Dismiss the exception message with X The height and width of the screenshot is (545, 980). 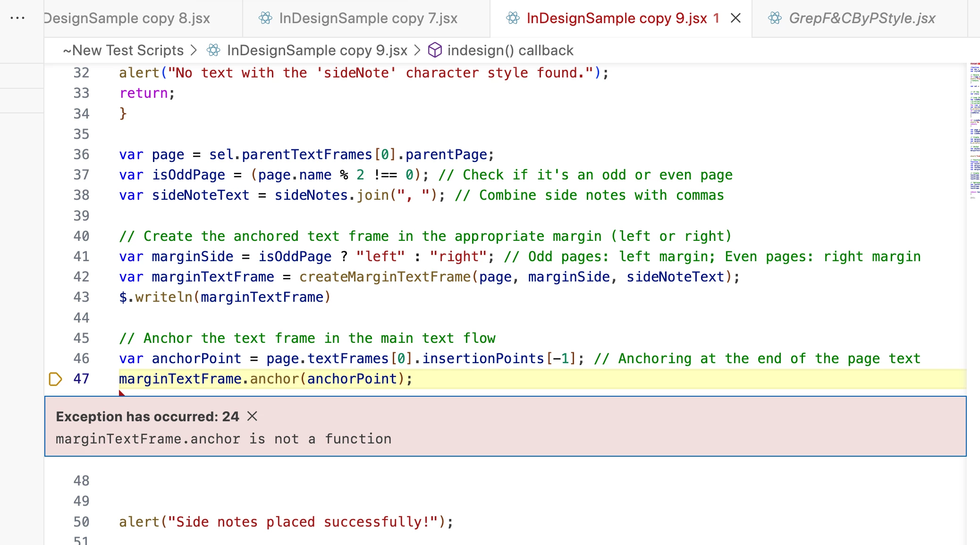click(x=252, y=416)
